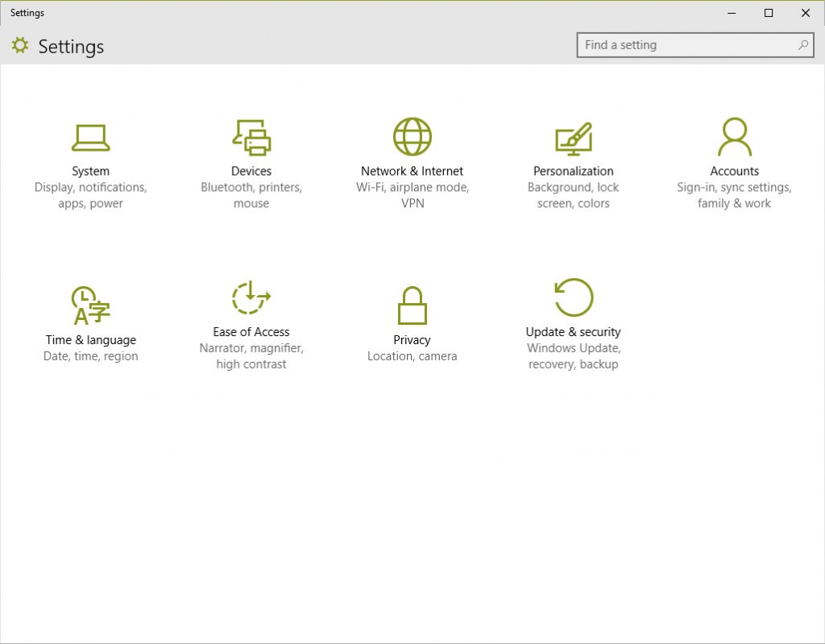Click 'Windows Update, recovery, backup' description

point(574,356)
